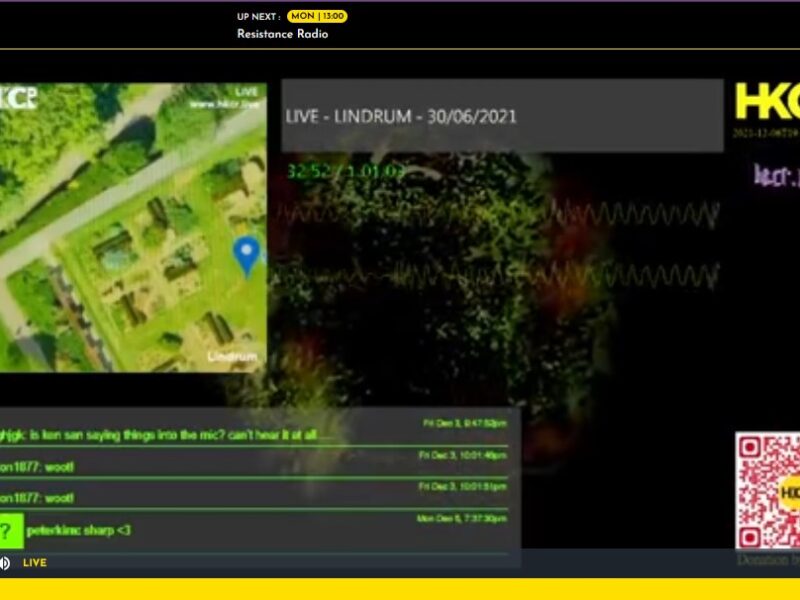Click the Lindrum label on map corner
800x600 pixels.
point(233,357)
